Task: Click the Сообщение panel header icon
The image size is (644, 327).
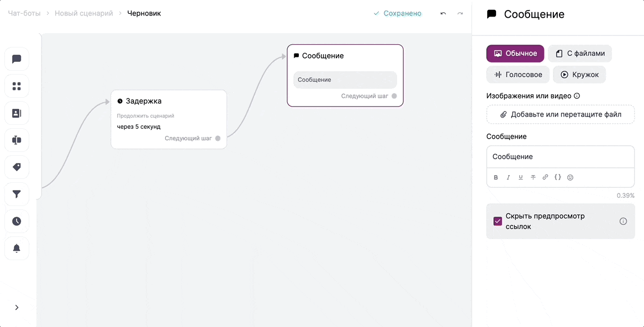Action: pyautogui.click(x=491, y=14)
